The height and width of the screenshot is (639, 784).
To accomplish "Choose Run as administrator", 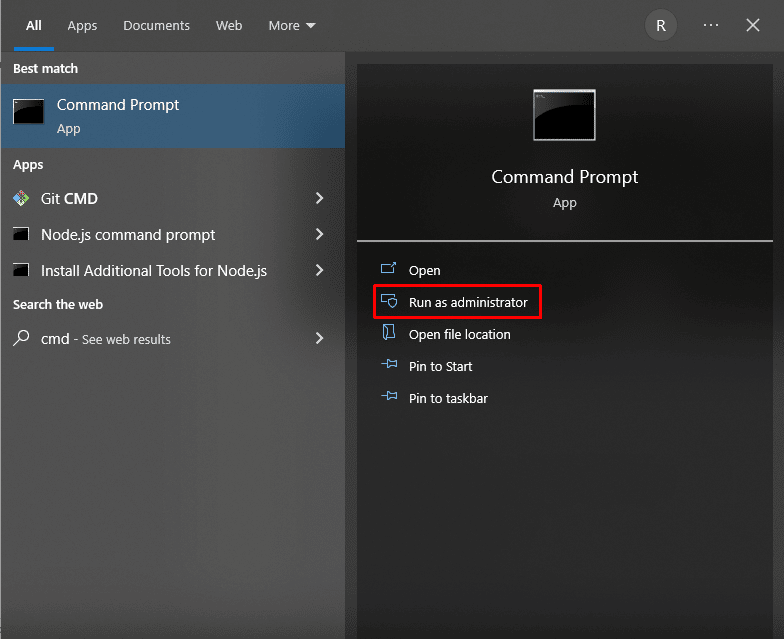I will click(x=468, y=302).
